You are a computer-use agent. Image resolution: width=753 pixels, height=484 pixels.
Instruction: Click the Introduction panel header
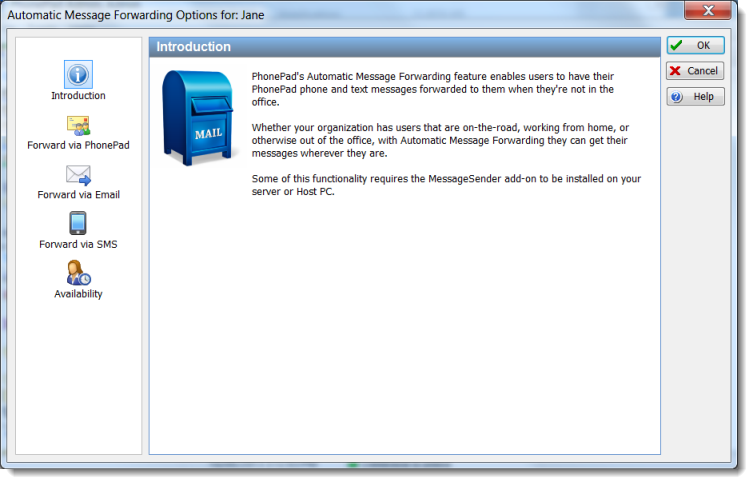coord(405,47)
